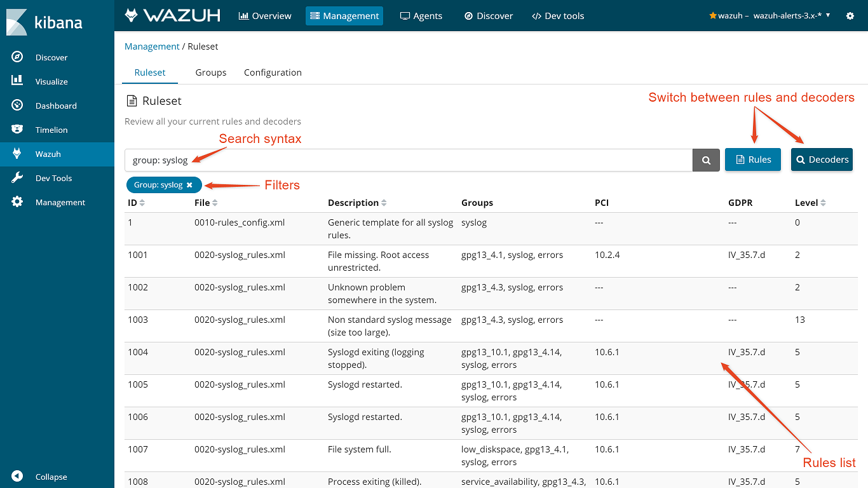Click description 'File system full.'
Screen dimensions: 868x488
click(x=359, y=449)
